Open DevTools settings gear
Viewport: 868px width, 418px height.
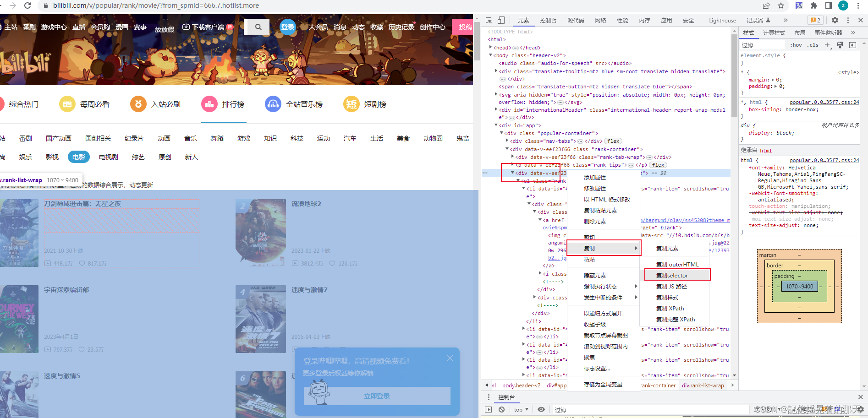point(835,20)
